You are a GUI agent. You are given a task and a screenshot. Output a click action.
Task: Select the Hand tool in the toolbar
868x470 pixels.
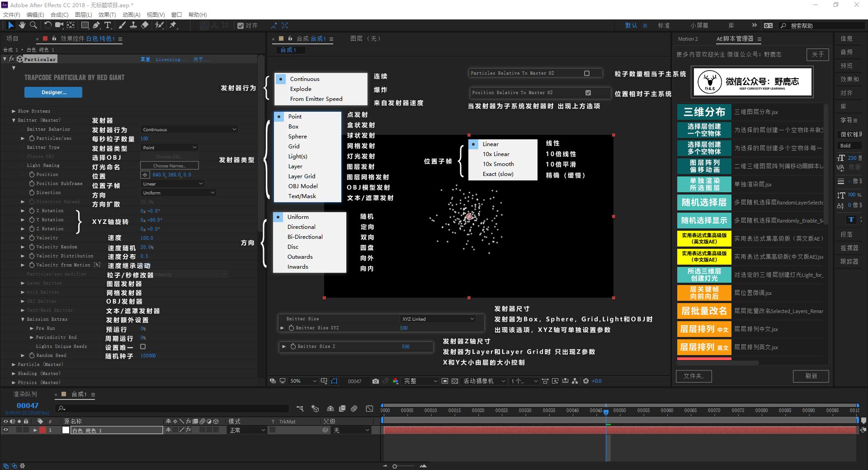22,26
